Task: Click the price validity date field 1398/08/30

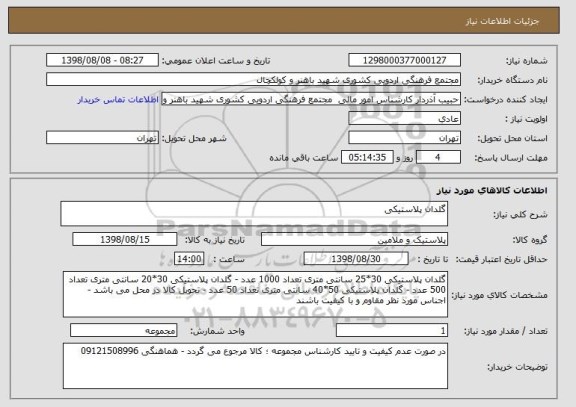Action: pos(356,259)
